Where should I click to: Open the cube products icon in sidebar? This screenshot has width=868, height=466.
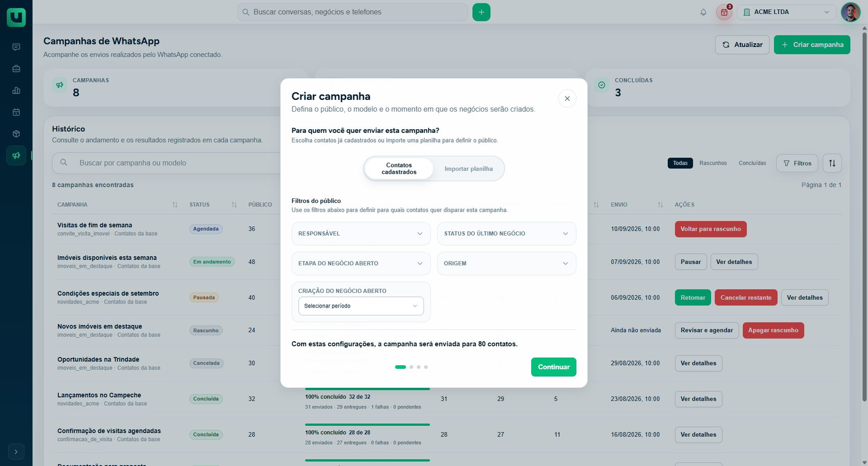pyautogui.click(x=16, y=134)
